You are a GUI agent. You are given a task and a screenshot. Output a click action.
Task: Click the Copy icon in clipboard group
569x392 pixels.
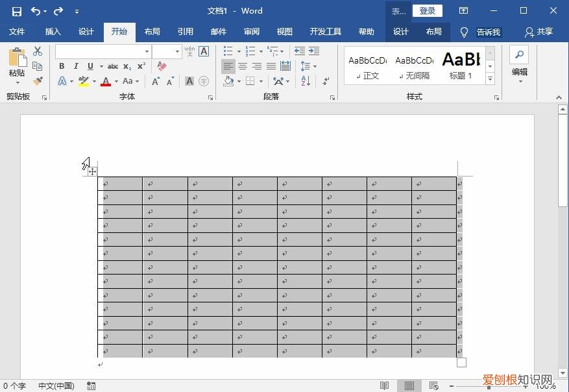[38, 66]
